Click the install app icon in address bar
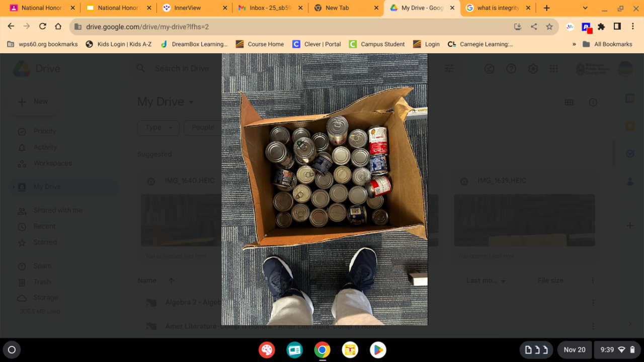644x362 pixels. click(x=518, y=27)
